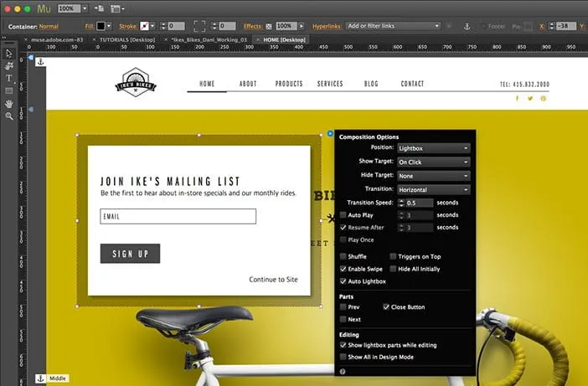Click the EMAIL input field
The image size is (588, 386).
click(x=178, y=217)
